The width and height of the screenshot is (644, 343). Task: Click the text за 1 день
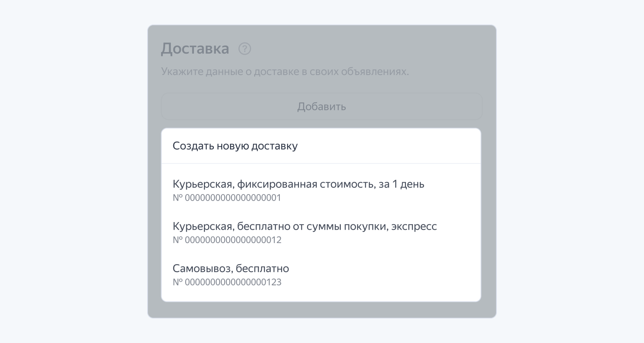(401, 184)
